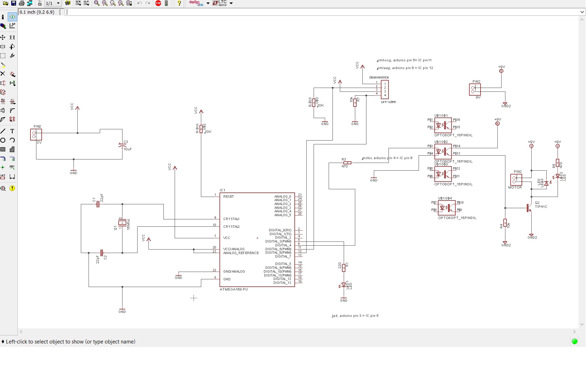Screen dimensions: 588x368
Task: Select the Rectangle tool
Action: pos(3,149)
